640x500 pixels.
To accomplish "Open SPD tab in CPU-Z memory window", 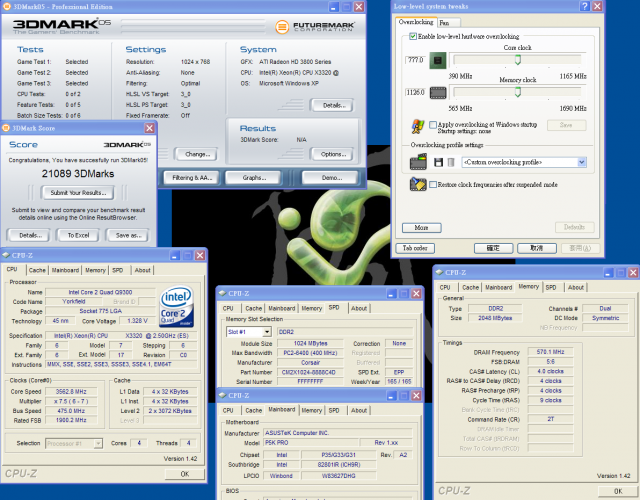I will coord(551,287).
